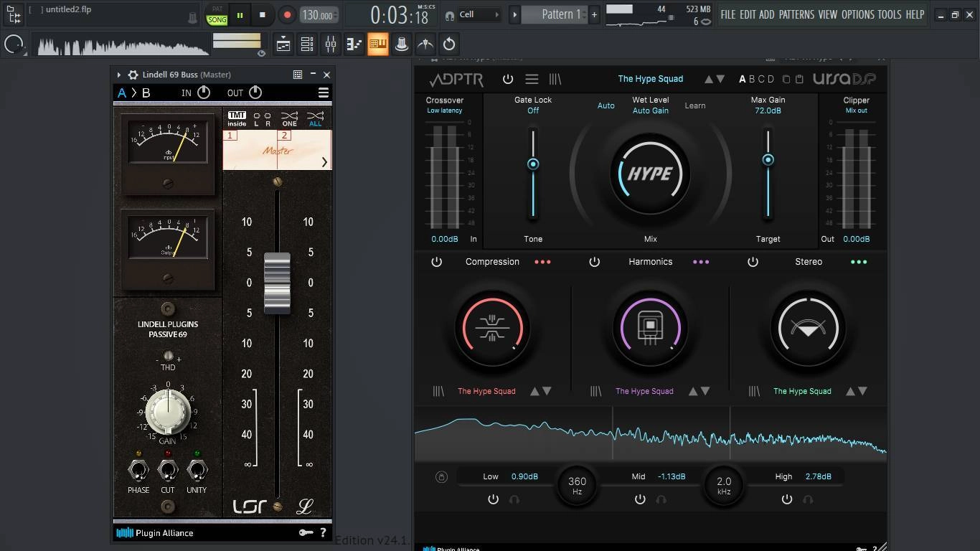Toggle Compression module power

tap(436, 262)
